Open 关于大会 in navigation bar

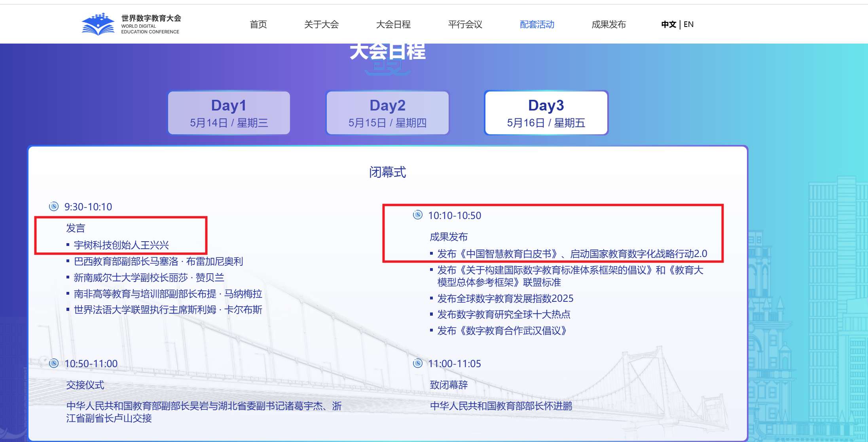coord(321,25)
